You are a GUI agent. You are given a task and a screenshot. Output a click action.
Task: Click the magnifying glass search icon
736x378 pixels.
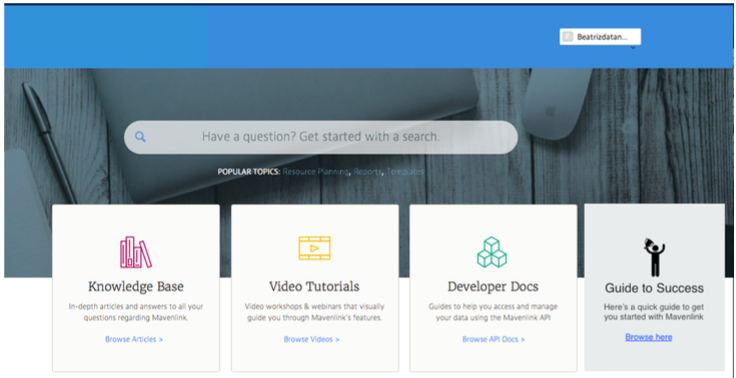coord(140,137)
